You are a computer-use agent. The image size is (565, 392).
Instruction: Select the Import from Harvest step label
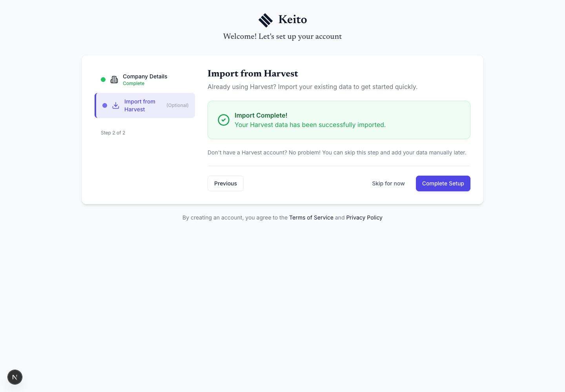pos(140,105)
